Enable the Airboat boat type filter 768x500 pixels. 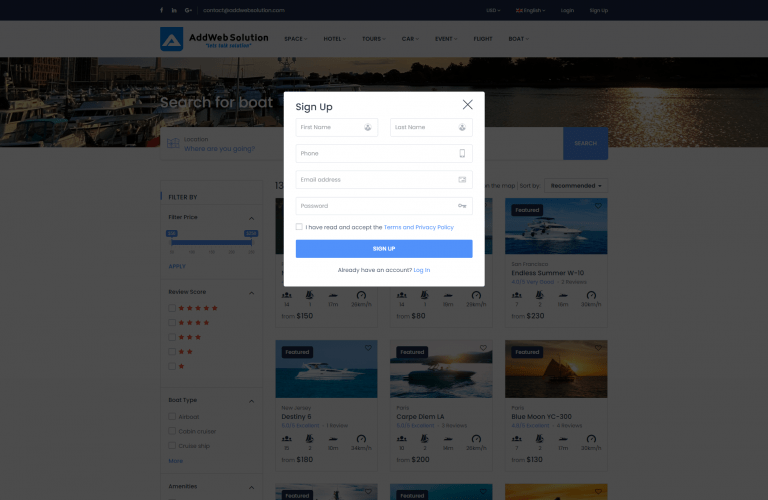tap(172, 417)
